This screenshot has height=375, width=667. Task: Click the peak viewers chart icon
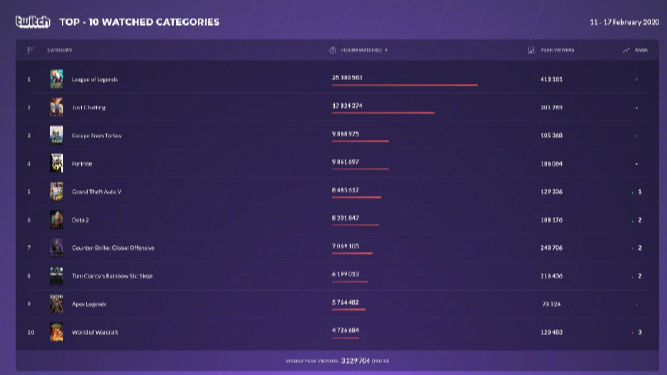pos(531,50)
